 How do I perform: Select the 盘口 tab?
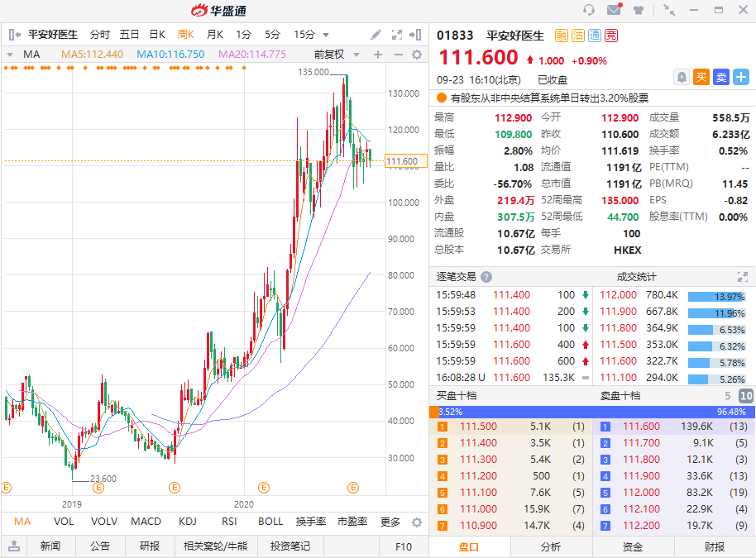coord(469,547)
